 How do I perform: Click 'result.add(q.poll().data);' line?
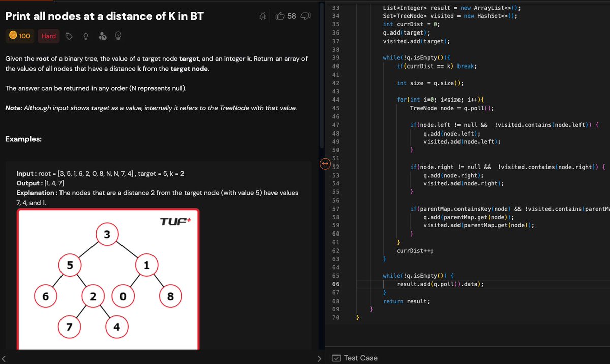440,284
